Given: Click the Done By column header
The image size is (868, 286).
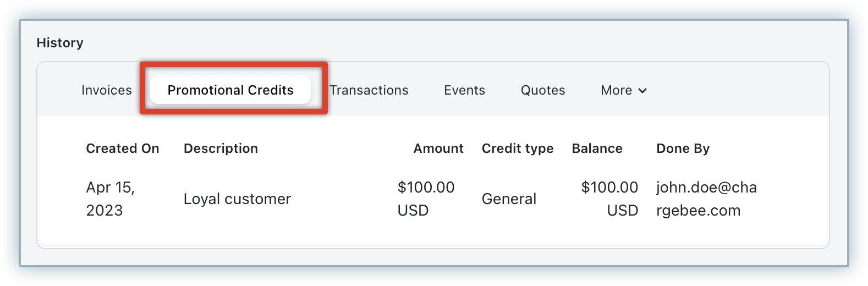Looking at the screenshot, I should click(x=683, y=148).
